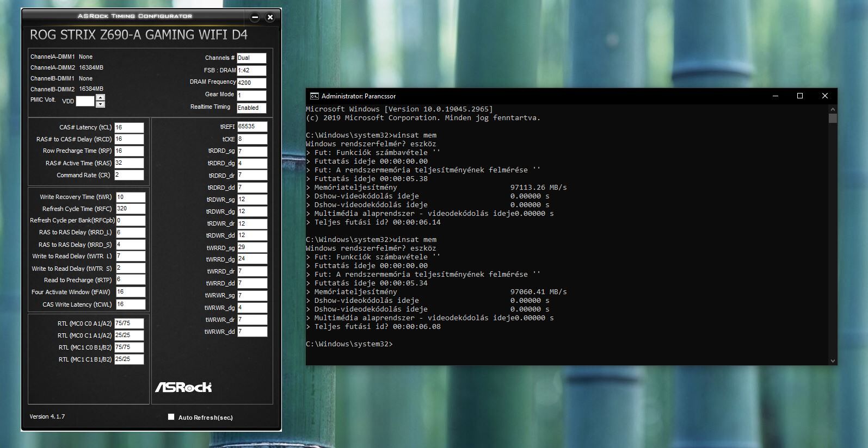Click the Version 4.1.7 label
The width and height of the screenshot is (868, 448).
pos(47,416)
